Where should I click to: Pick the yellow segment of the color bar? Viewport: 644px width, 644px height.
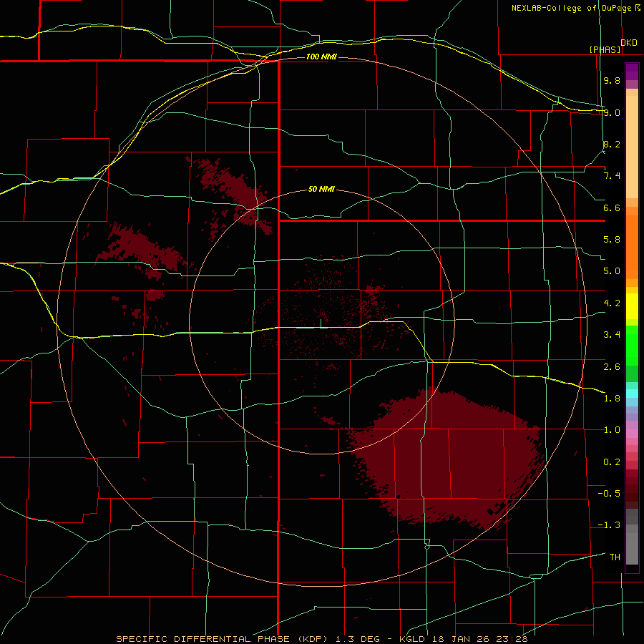pos(632,306)
